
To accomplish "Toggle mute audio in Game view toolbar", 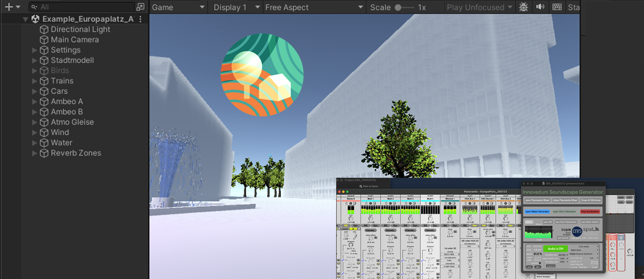I will [540, 7].
